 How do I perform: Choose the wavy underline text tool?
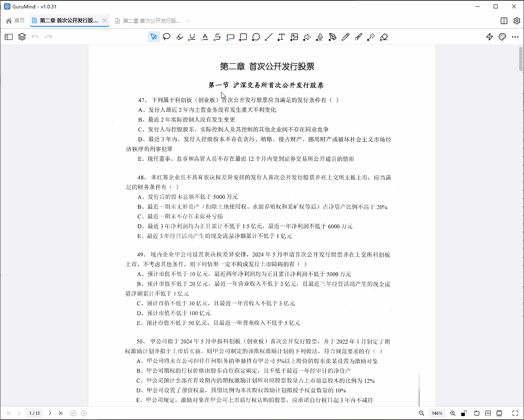click(x=205, y=37)
